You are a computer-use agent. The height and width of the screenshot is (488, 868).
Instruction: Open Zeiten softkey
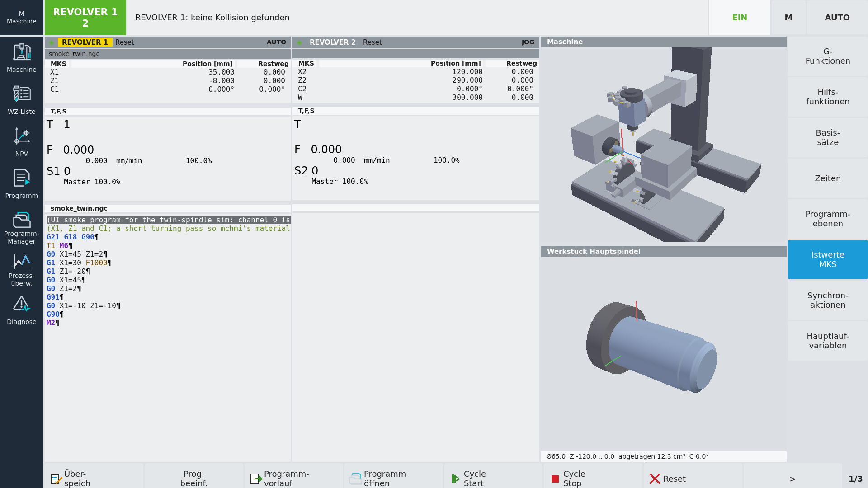(828, 178)
